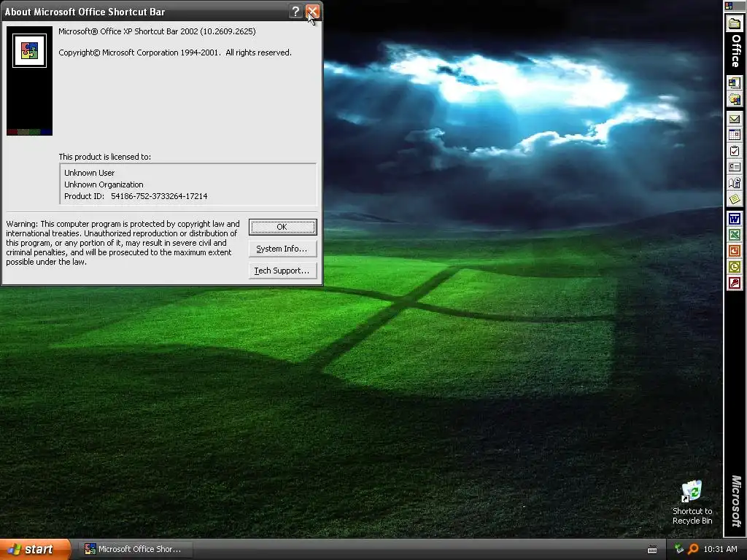
Task: Launch Microsoft Excel from shortcut bar
Action: point(734,235)
